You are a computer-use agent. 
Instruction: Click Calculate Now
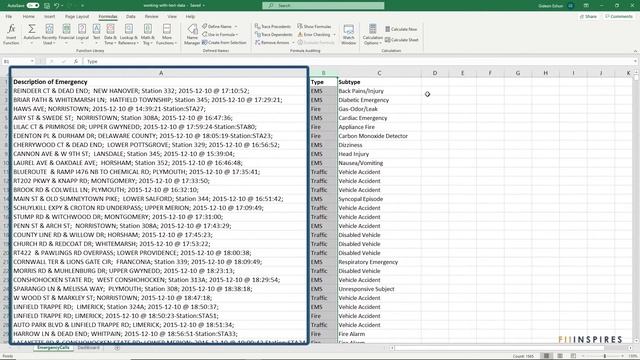pos(401,29)
